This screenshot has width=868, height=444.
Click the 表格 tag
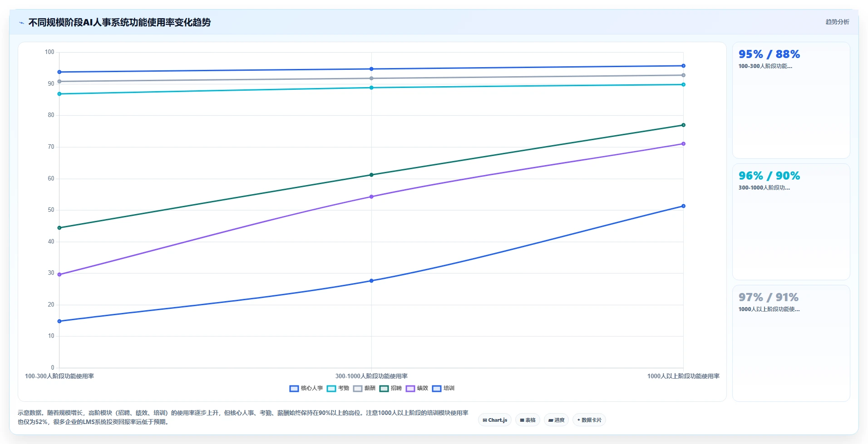pyautogui.click(x=528, y=420)
